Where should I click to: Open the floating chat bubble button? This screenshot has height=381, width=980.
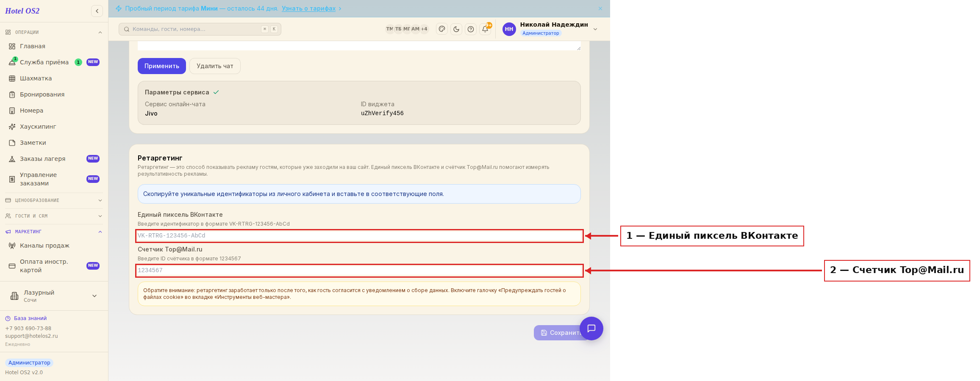[x=591, y=329]
